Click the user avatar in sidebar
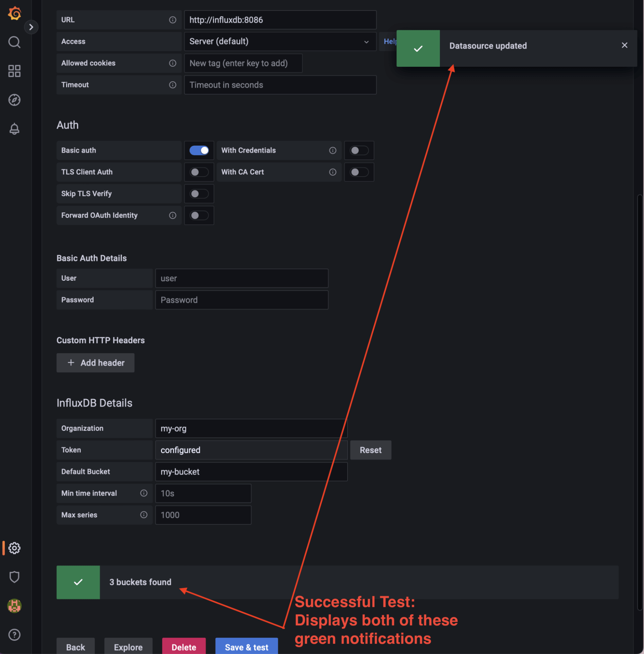Image resolution: width=644 pixels, height=654 pixels. coord(14,606)
